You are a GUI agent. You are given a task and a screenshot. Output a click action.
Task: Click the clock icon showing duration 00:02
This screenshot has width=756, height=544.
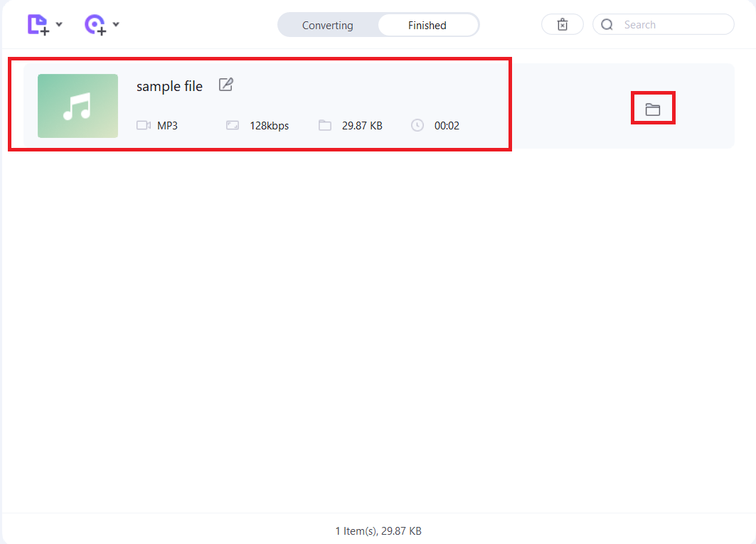[417, 125]
